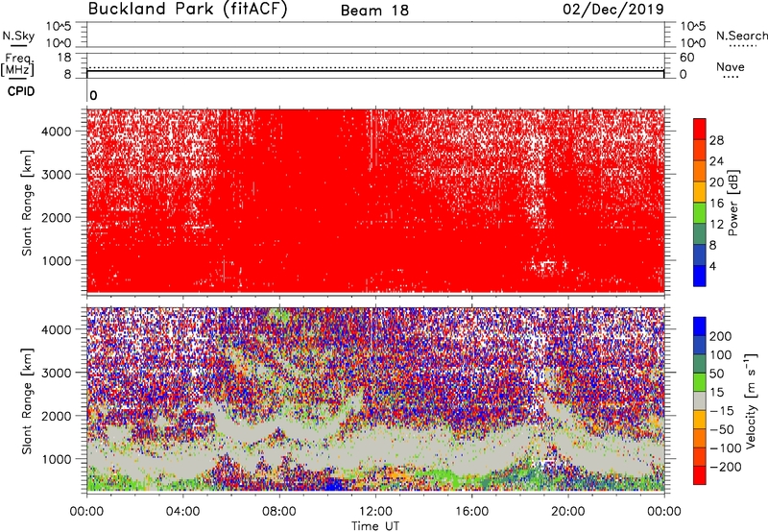Select the "Beam 18" label

point(374,11)
